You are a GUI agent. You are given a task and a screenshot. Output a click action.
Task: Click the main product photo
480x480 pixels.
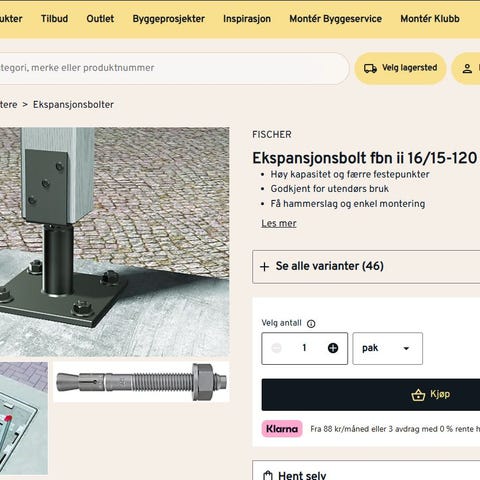coord(114,242)
